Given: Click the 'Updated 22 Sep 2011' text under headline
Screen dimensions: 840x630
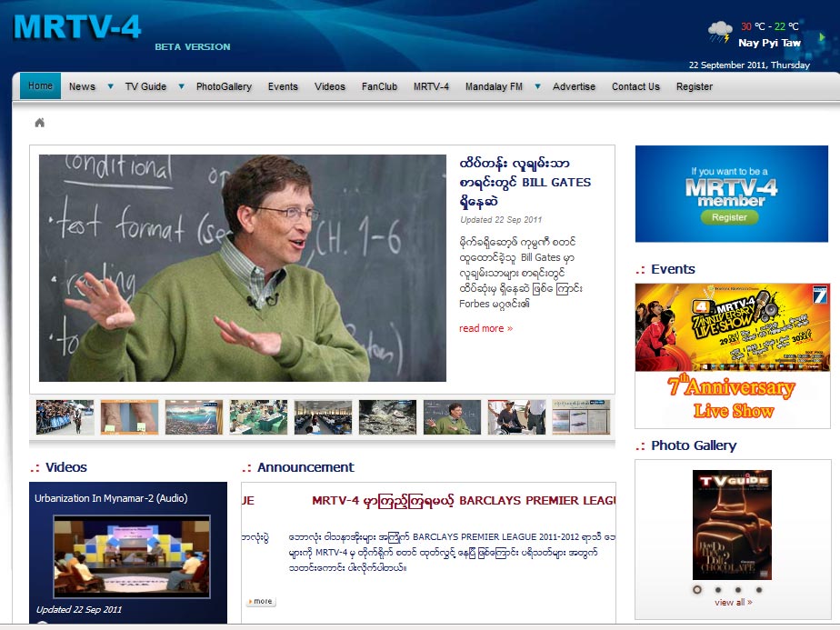Looking at the screenshot, I should (501, 220).
